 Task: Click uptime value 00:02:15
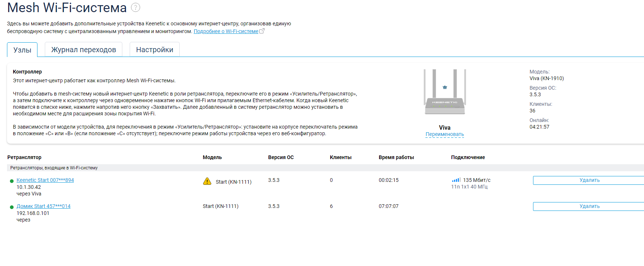coord(389,180)
